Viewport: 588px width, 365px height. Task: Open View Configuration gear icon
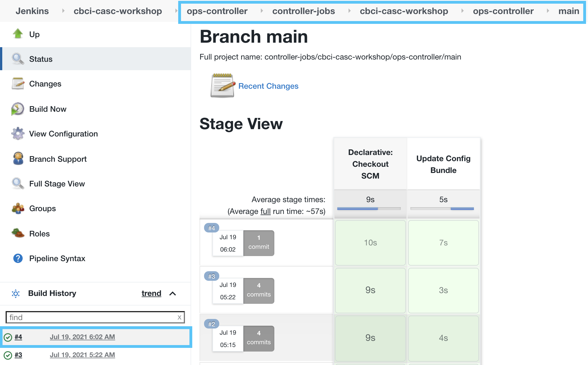(x=18, y=134)
